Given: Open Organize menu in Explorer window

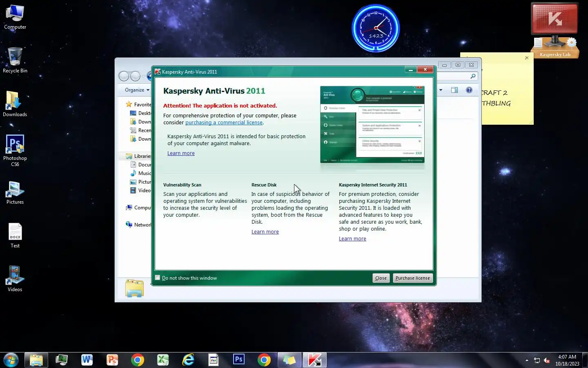Looking at the screenshot, I should click(x=137, y=90).
